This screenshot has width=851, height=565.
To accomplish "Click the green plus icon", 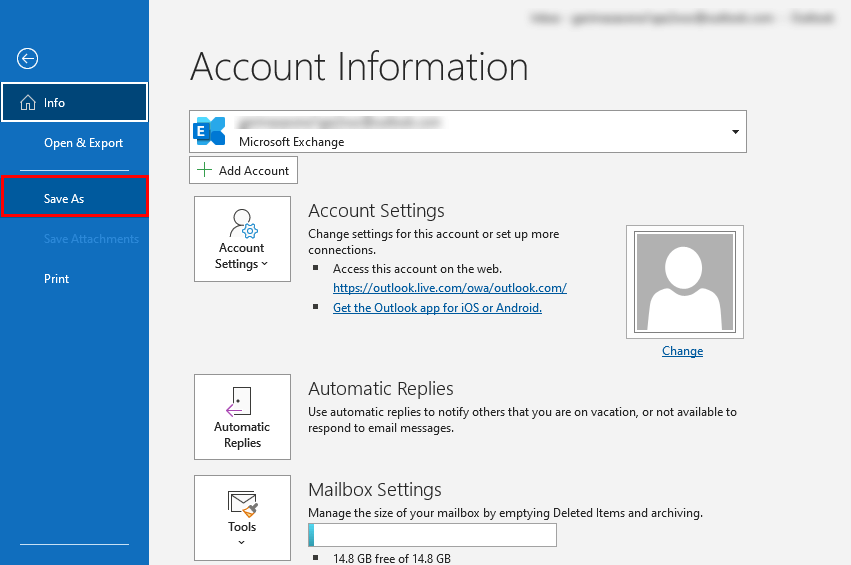I will click(205, 170).
